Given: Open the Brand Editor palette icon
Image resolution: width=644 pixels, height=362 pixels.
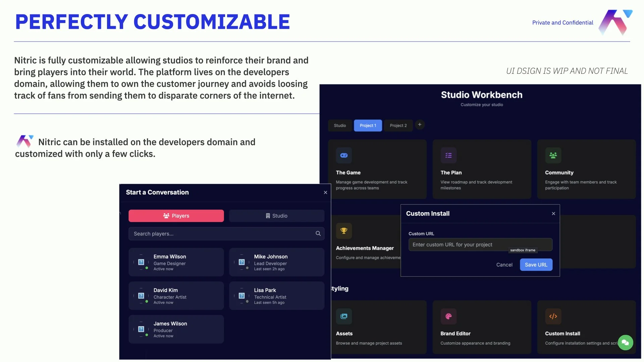Looking at the screenshot, I should [x=448, y=316].
